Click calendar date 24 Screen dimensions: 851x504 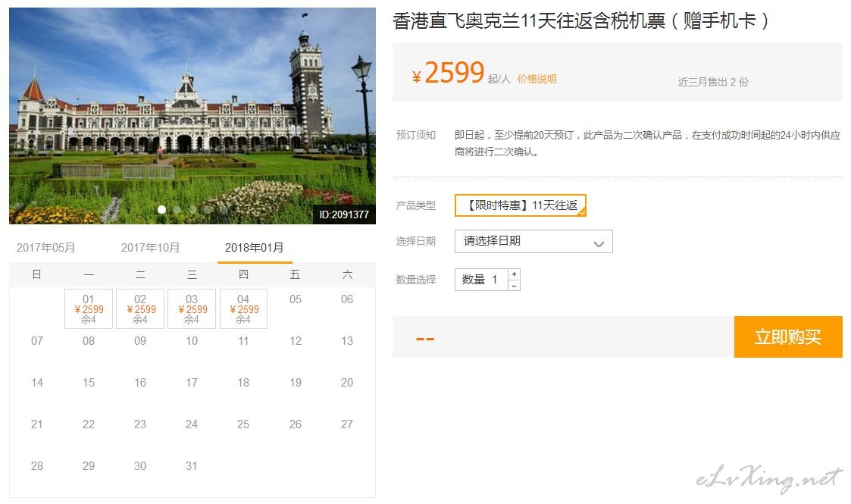[x=192, y=424]
